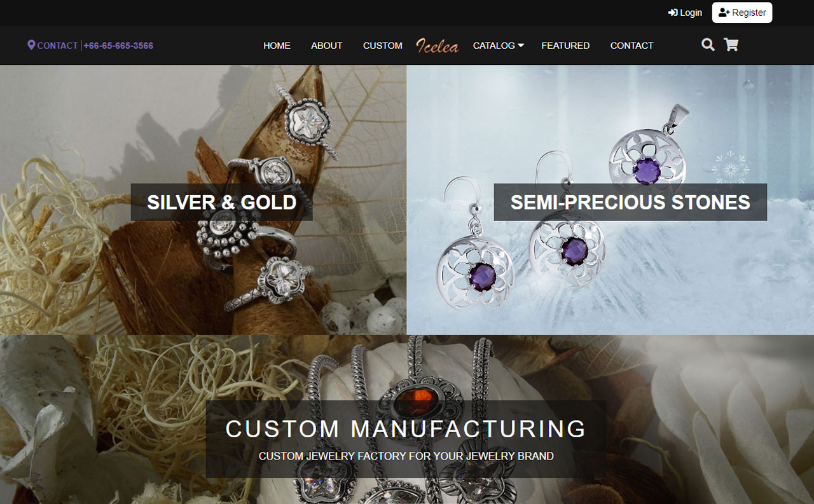Click the Icelea logo

point(437,46)
